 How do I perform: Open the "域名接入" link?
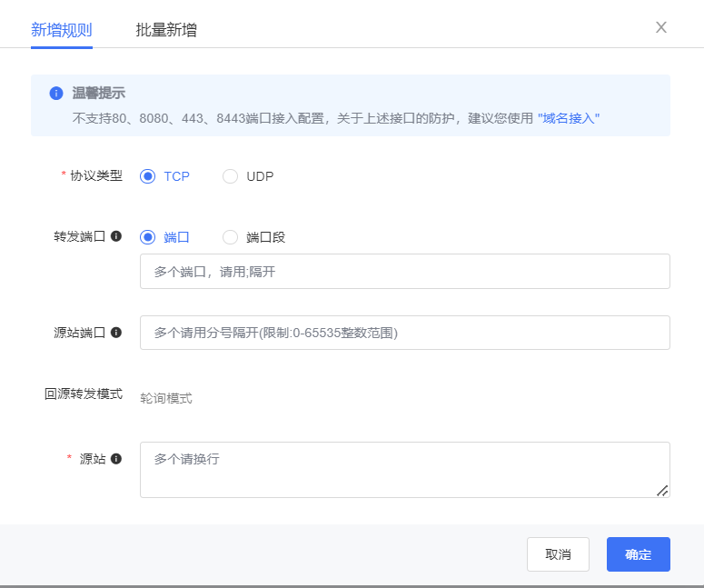click(x=569, y=118)
